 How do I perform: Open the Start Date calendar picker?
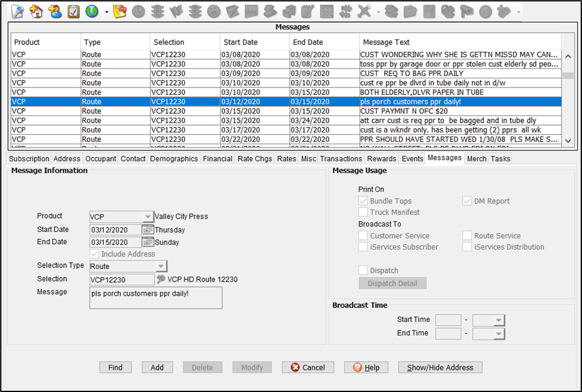[x=148, y=230]
